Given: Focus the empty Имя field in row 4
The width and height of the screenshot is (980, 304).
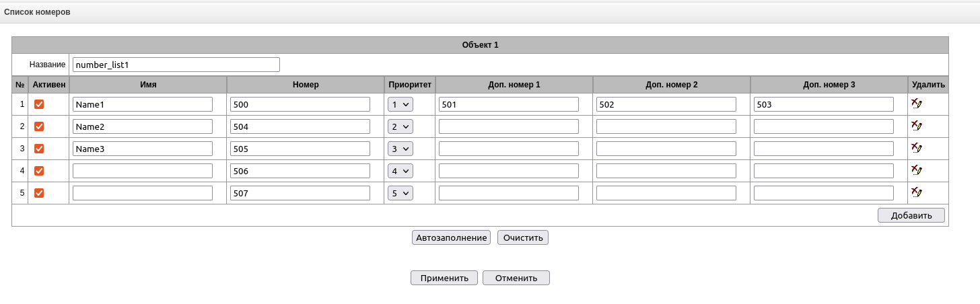Looking at the screenshot, I should [x=143, y=171].
